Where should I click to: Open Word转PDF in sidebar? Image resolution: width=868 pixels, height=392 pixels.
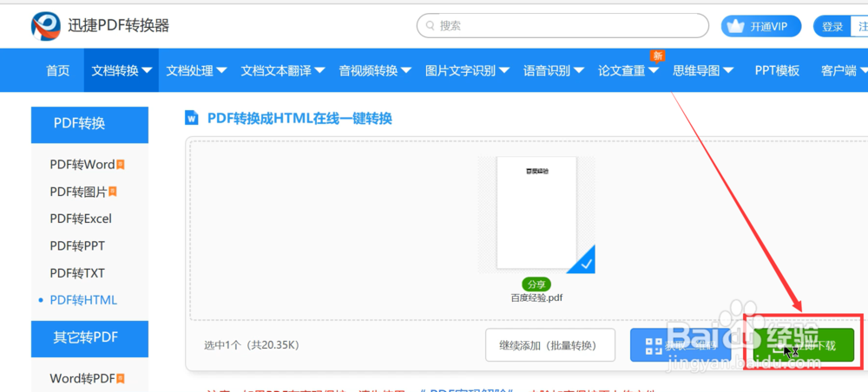(82, 379)
